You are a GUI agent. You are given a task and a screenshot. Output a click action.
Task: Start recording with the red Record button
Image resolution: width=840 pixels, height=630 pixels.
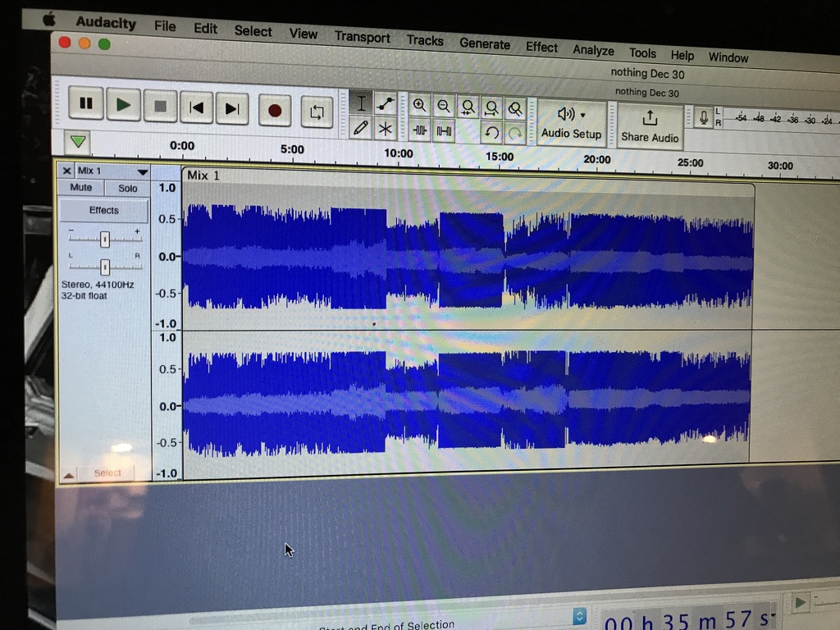pos(275,111)
